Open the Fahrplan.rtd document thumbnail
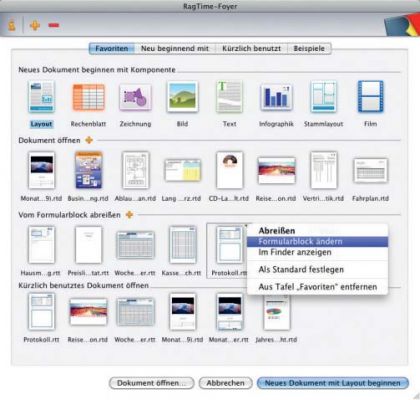 (370, 171)
